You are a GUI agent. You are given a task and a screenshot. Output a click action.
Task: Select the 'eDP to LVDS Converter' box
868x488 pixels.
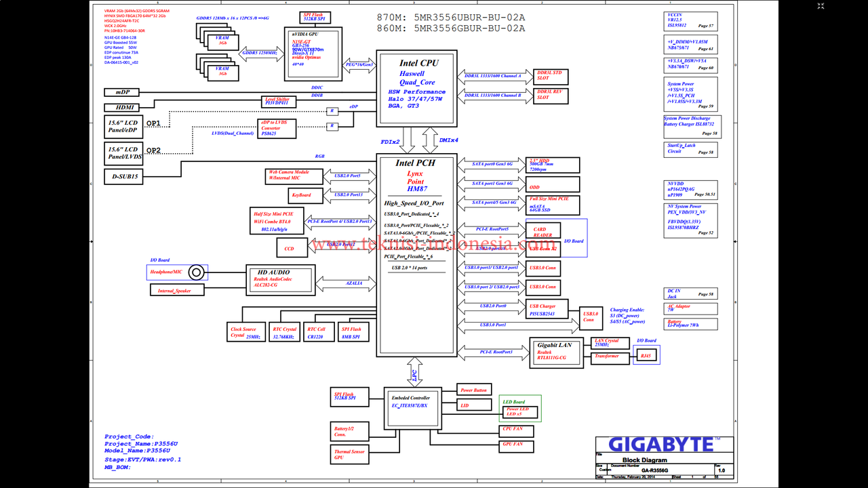[278, 129]
